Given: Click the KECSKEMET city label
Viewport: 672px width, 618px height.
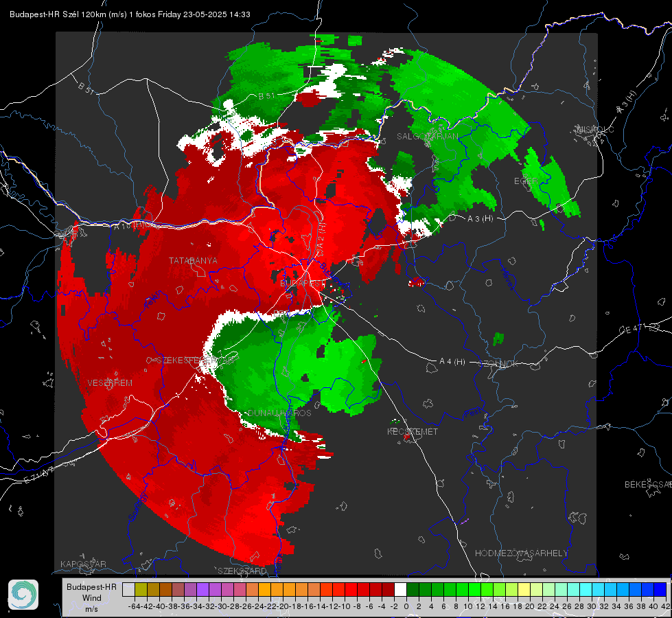Looking at the screenshot, I should coord(413,432).
